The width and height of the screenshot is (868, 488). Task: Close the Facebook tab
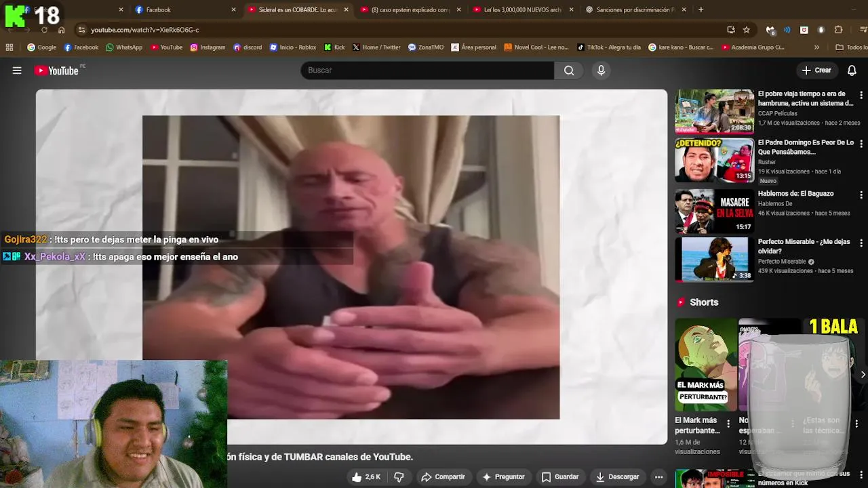tap(233, 9)
